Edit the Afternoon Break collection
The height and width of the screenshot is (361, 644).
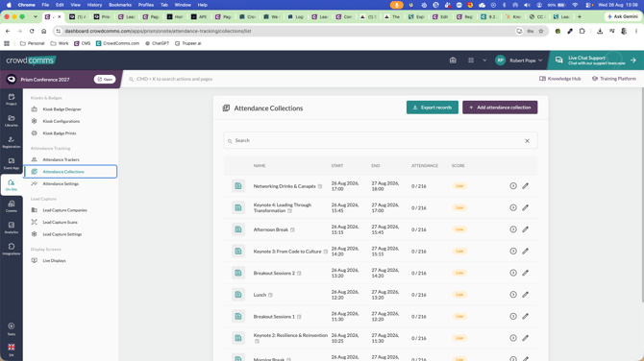[526, 229]
